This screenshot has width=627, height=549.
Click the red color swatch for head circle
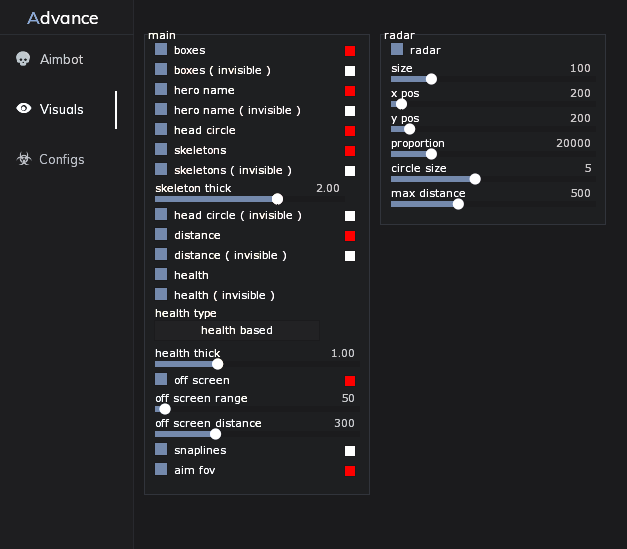click(350, 131)
